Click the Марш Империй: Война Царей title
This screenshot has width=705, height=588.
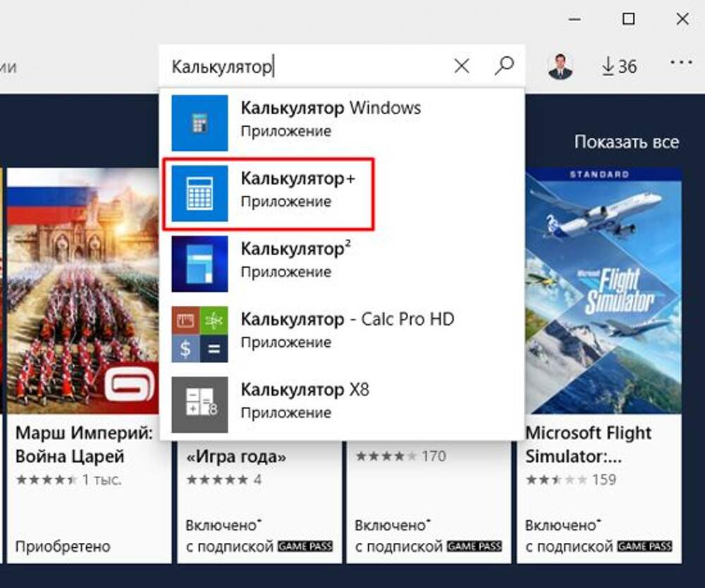[x=84, y=445]
